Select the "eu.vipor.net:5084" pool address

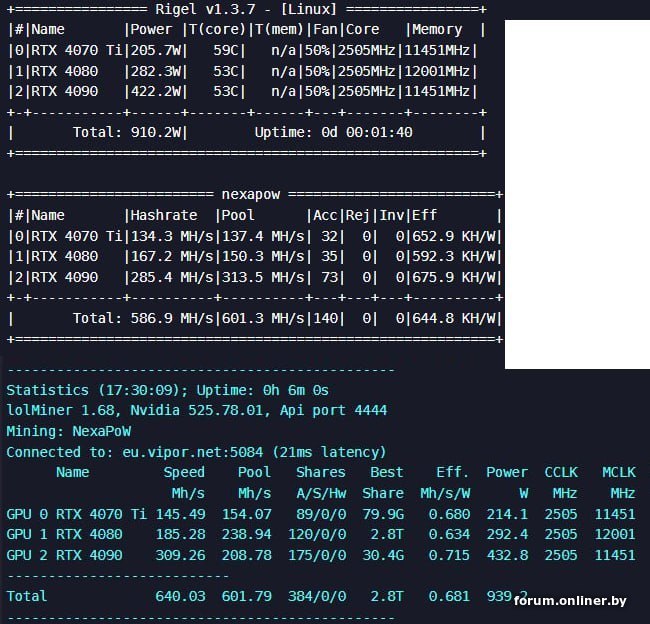(x=192, y=452)
